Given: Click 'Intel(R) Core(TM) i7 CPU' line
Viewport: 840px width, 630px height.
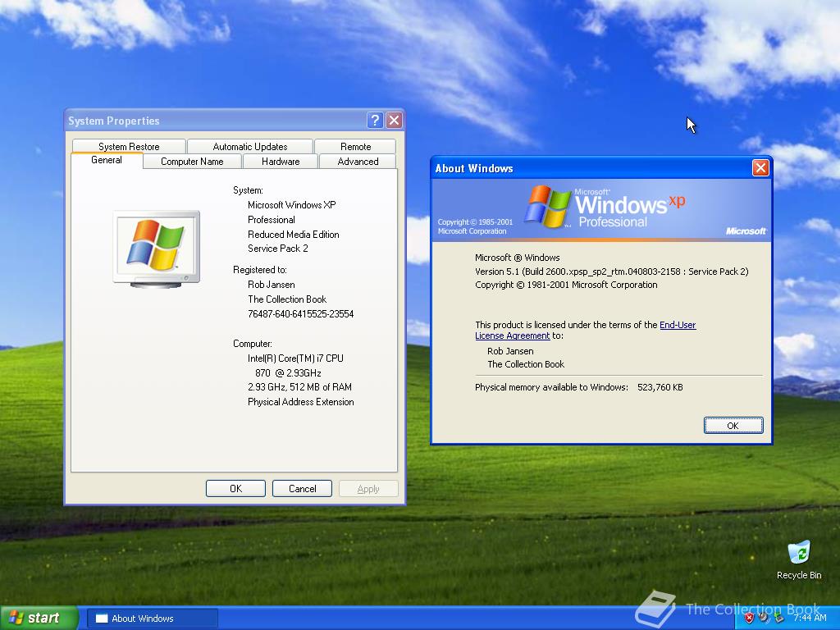Looking at the screenshot, I should pyautogui.click(x=295, y=358).
